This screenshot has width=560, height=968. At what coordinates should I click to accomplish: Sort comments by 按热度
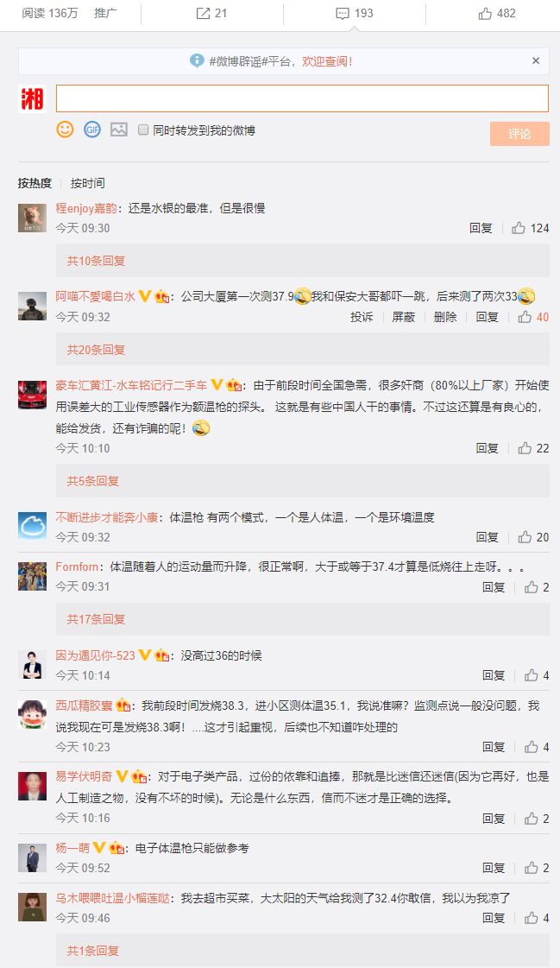[x=35, y=183]
